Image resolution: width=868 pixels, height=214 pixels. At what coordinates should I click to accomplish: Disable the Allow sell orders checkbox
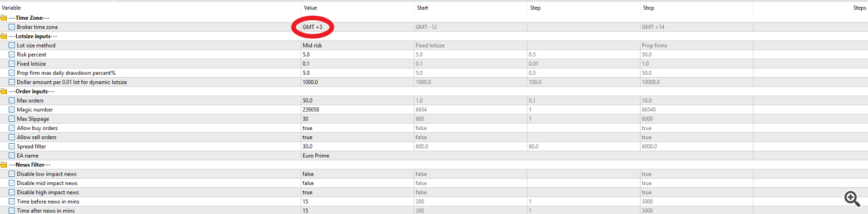click(12, 137)
